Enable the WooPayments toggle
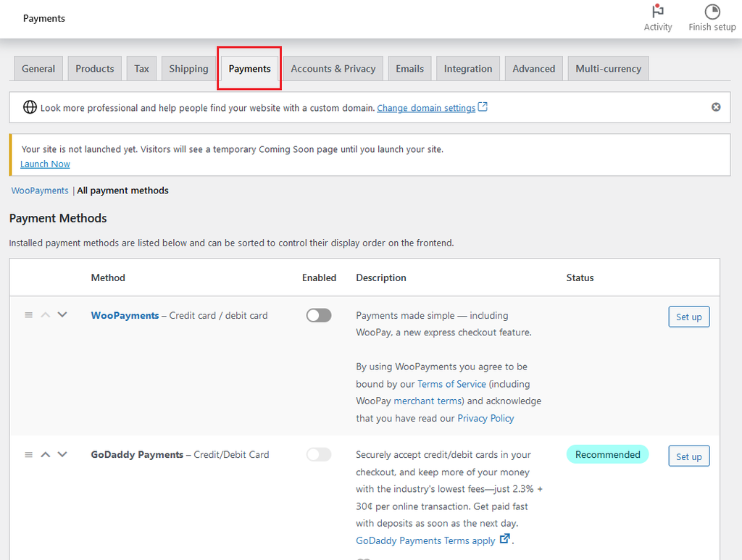This screenshot has width=742, height=560. pyautogui.click(x=318, y=315)
